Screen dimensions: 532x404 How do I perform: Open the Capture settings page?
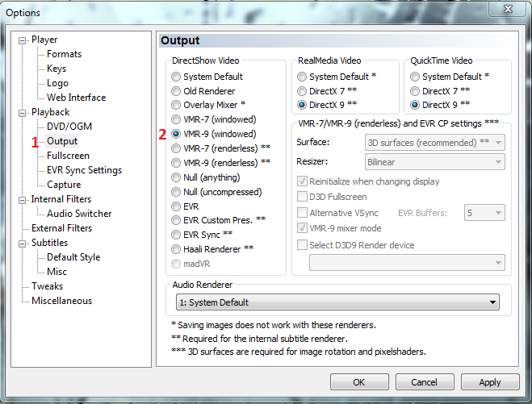[x=64, y=185]
